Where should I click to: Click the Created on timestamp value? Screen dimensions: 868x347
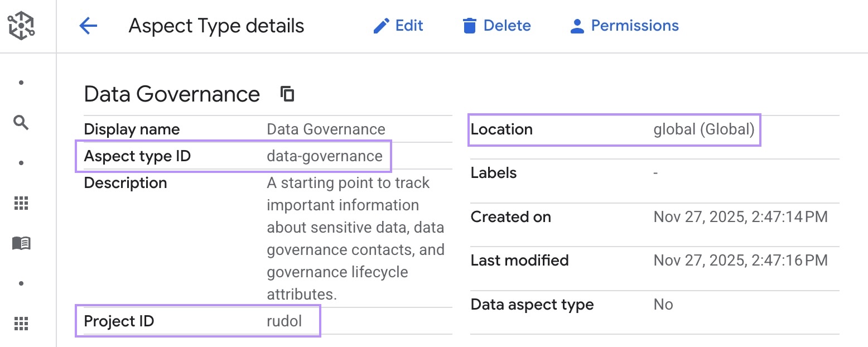tap(740, 217)
